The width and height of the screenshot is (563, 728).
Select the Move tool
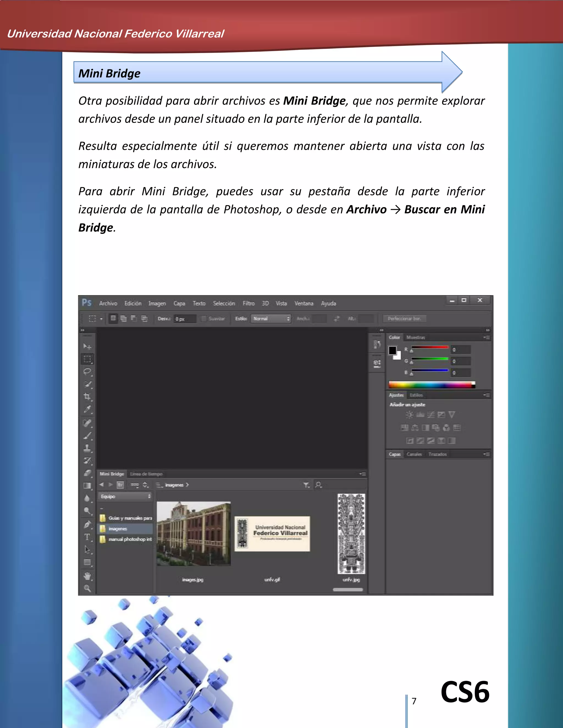[87, 346]
